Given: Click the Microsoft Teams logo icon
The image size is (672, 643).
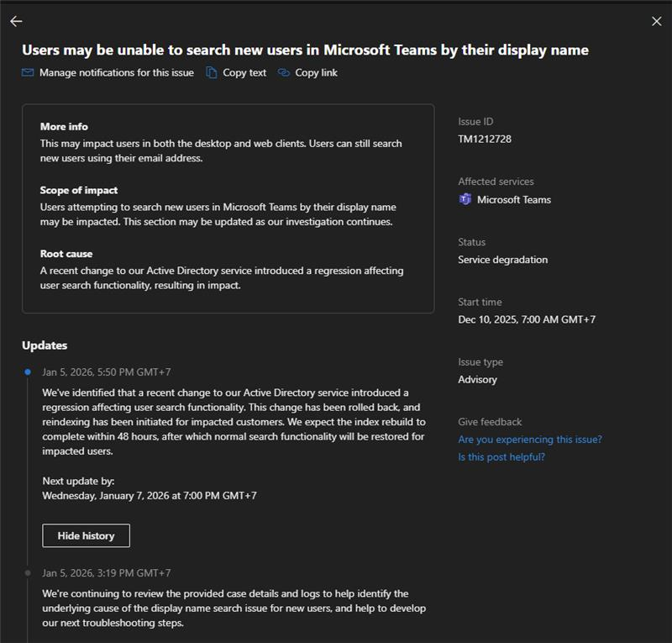Looking at the screenshot, I should pyautogui.click(x=465, y=199).
